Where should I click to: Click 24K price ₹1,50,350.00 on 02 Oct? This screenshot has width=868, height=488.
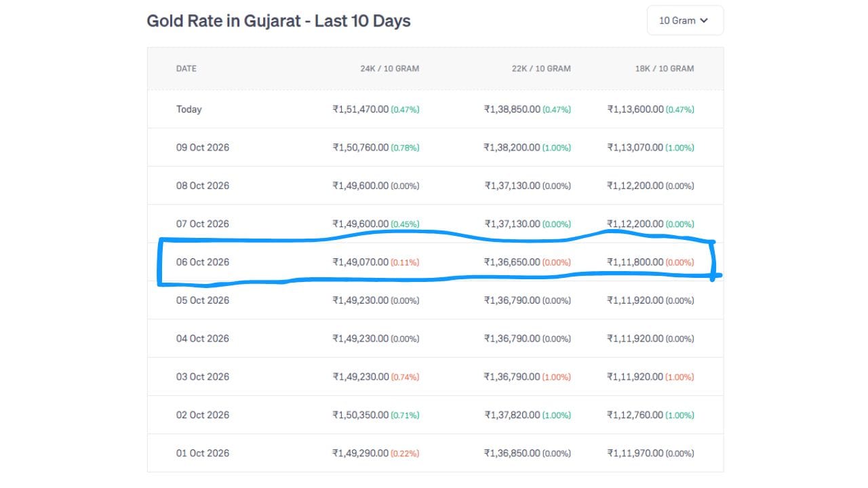coord(361,415)
